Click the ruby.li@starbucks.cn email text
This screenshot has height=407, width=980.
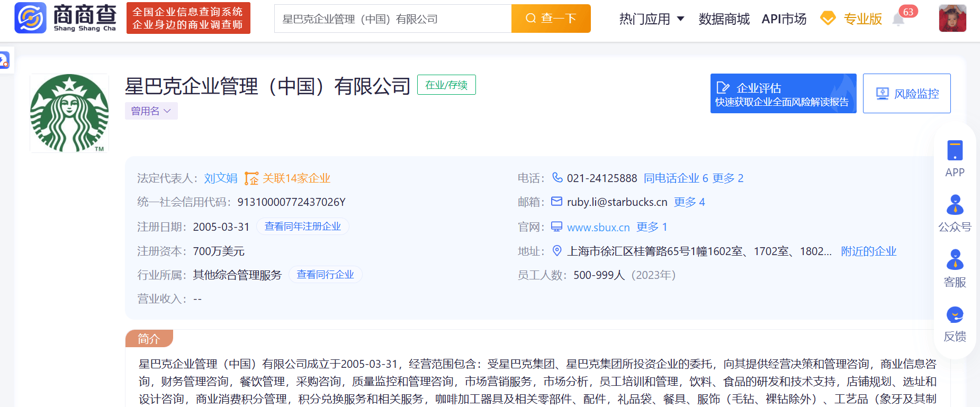coord(617,202)
